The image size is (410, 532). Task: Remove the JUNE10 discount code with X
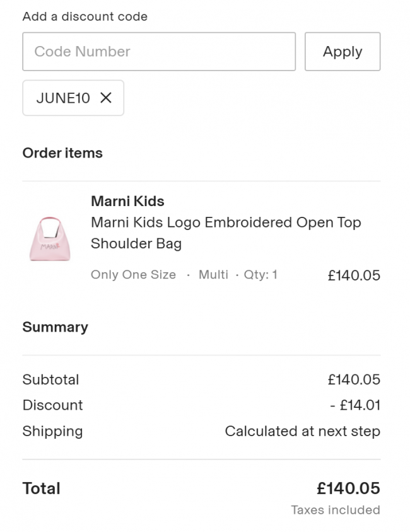[x=106, y=98]
